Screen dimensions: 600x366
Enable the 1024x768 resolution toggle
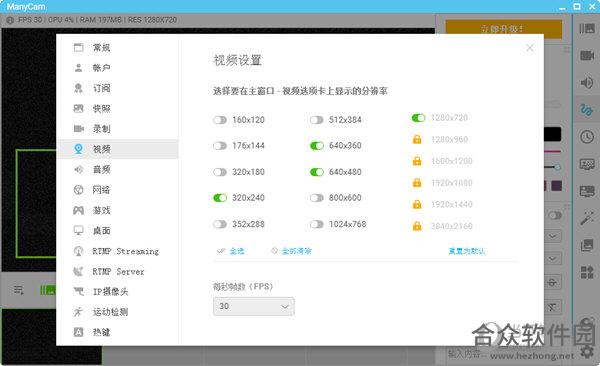click(x=316, y=224)
